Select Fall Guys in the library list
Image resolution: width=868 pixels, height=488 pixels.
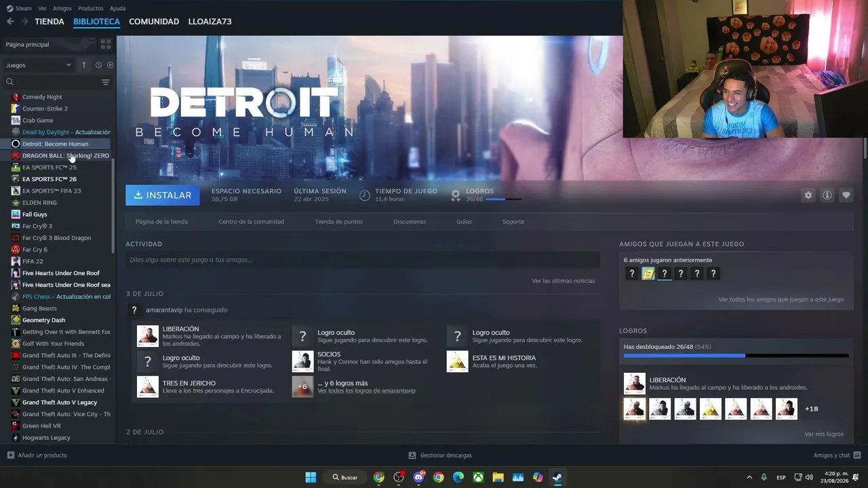(x=35, y=214)
